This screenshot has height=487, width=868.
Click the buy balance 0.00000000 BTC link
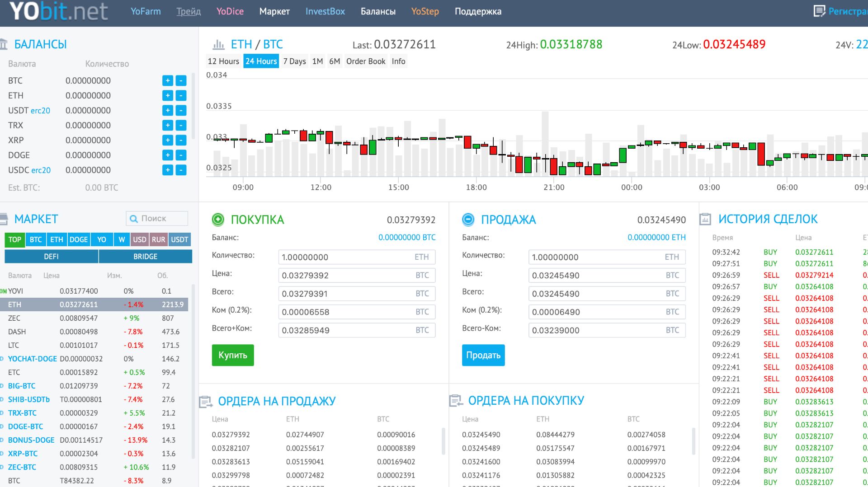point(407,237)
